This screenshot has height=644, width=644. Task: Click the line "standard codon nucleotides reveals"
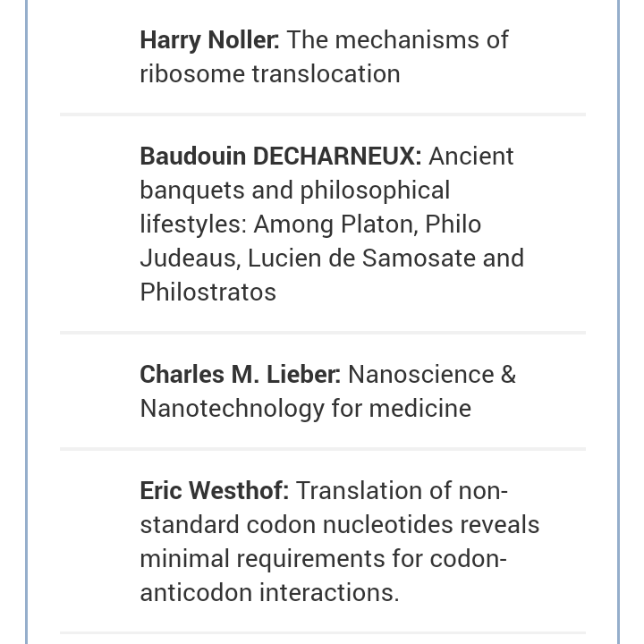tap(339, 525)
